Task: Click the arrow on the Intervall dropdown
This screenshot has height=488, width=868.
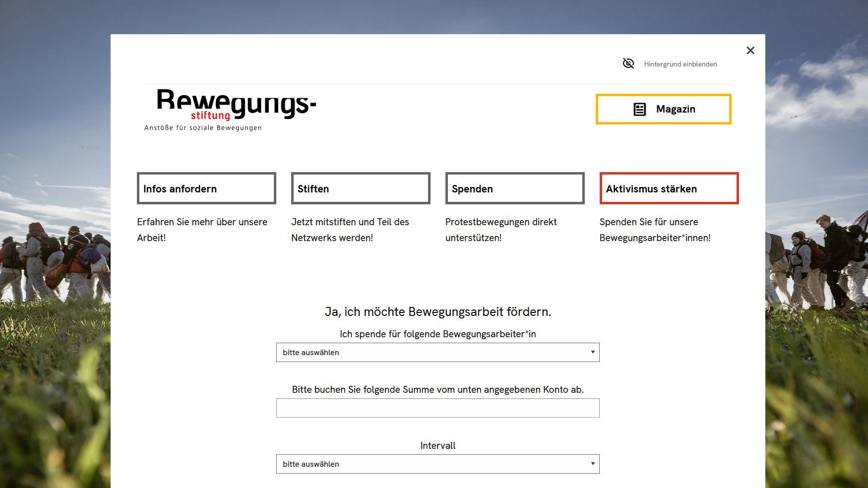Action: click(592, 464)
